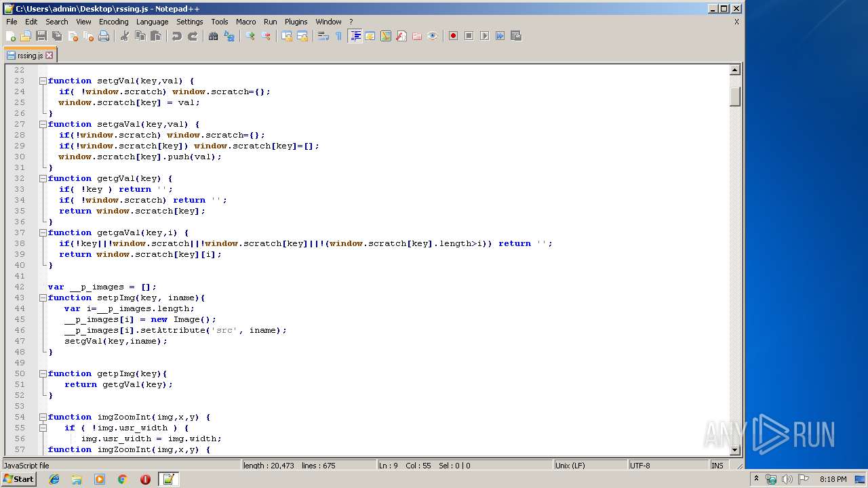The width and height of the screenshot is (868, 488).
Task: Open the File menu
Action: pos(12,22)
